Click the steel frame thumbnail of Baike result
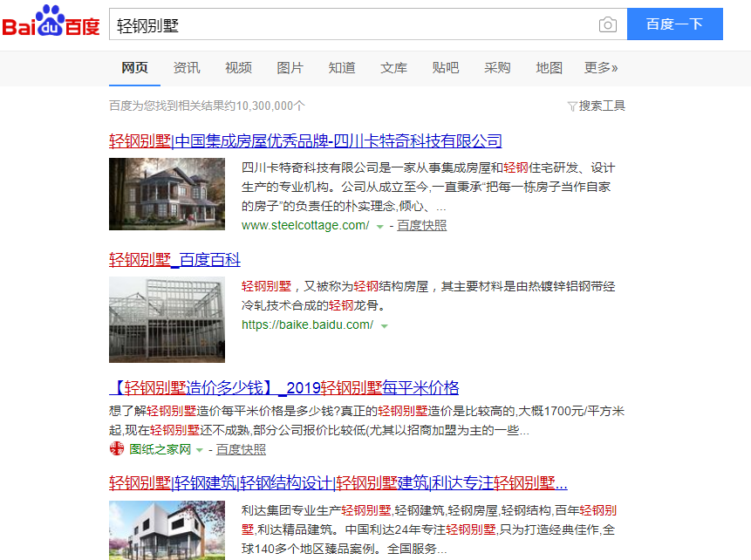This screenshot has height=560, width=751. point(167,319)
